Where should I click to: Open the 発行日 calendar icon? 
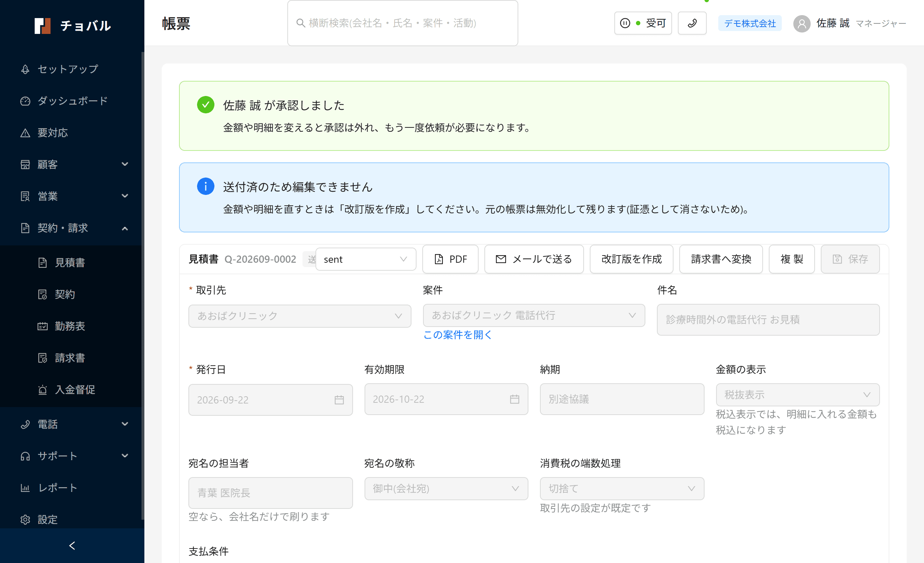coord(339,400)
